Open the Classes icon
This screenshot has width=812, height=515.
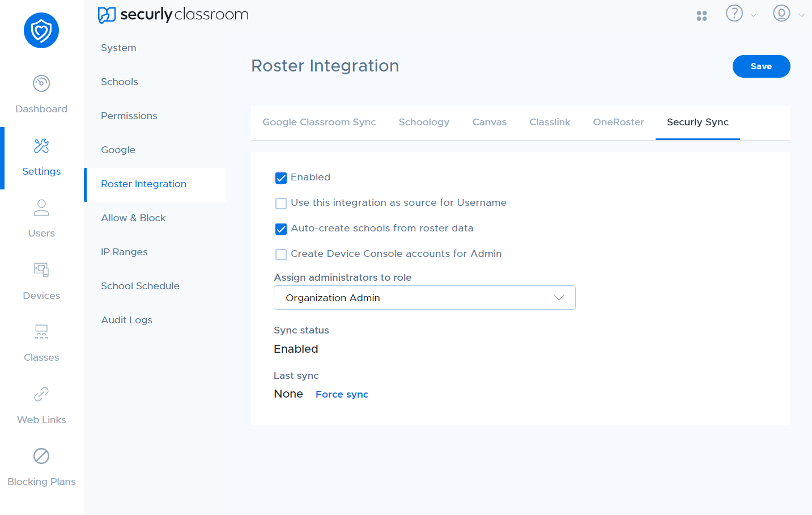(x=41, y=332)
